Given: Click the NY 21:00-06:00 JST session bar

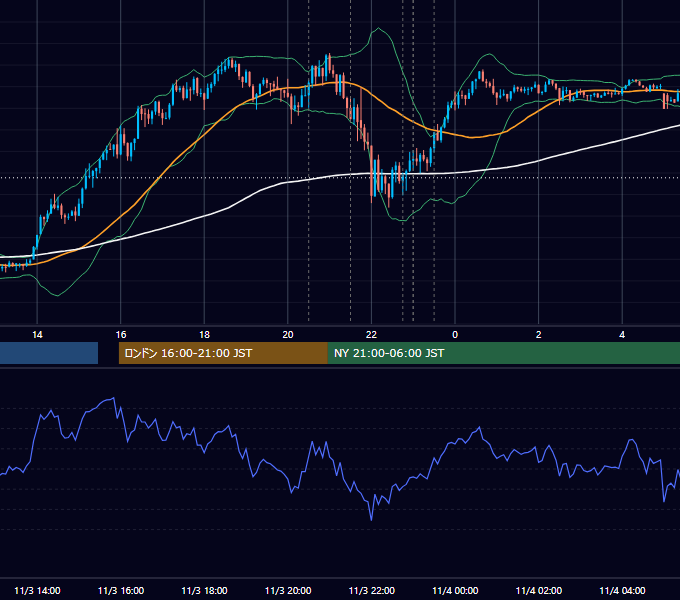Looking at the screenshot, I should (503, 353).
